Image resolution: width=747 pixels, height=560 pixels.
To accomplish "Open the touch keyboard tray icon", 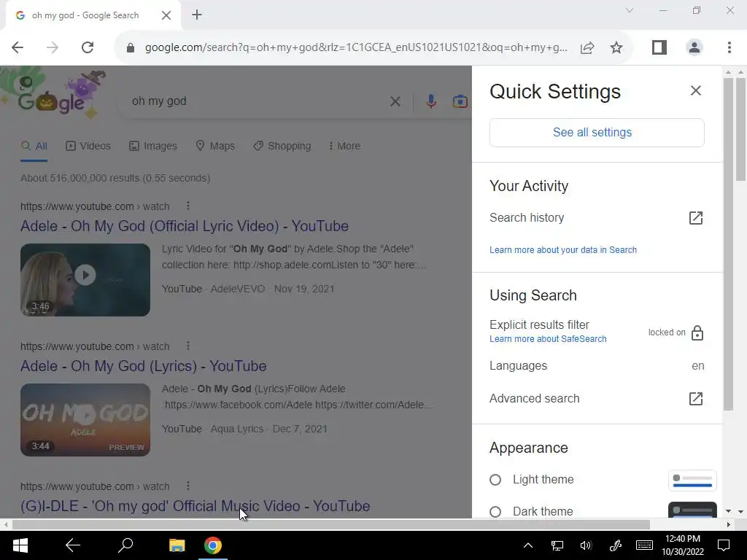I will [x=644, y=545].
